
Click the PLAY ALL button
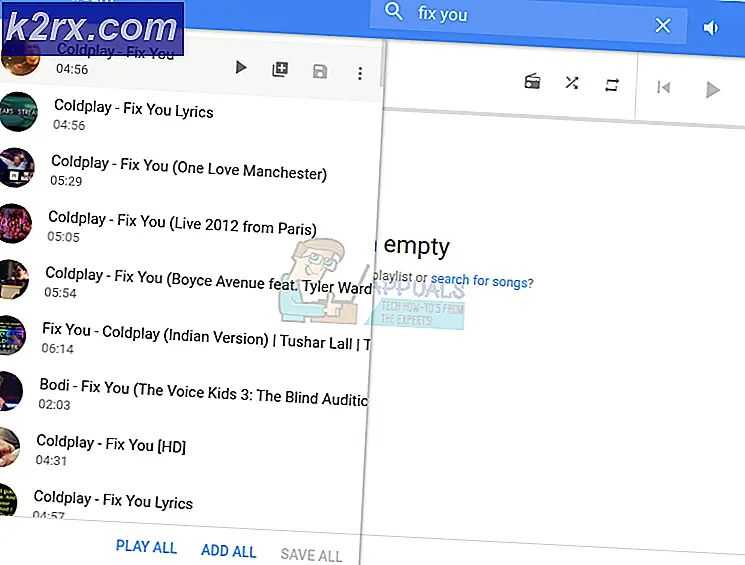pos(146,546)
